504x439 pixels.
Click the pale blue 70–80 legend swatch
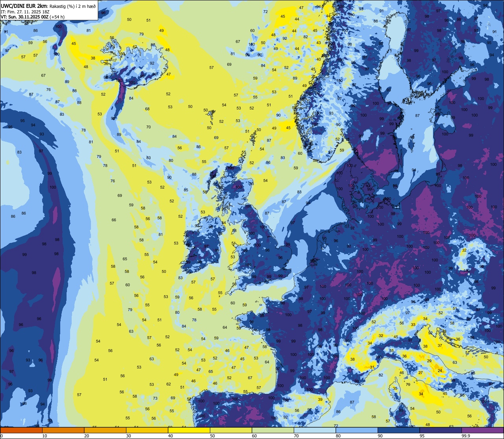pos(315,430)
